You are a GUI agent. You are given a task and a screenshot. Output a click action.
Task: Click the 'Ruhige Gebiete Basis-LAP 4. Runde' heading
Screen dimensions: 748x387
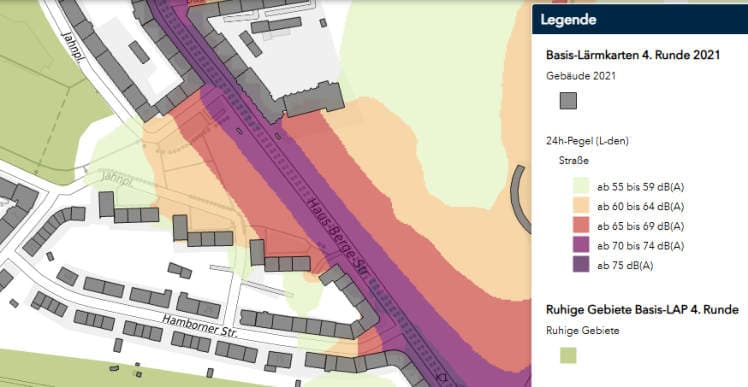click(642, 310)
